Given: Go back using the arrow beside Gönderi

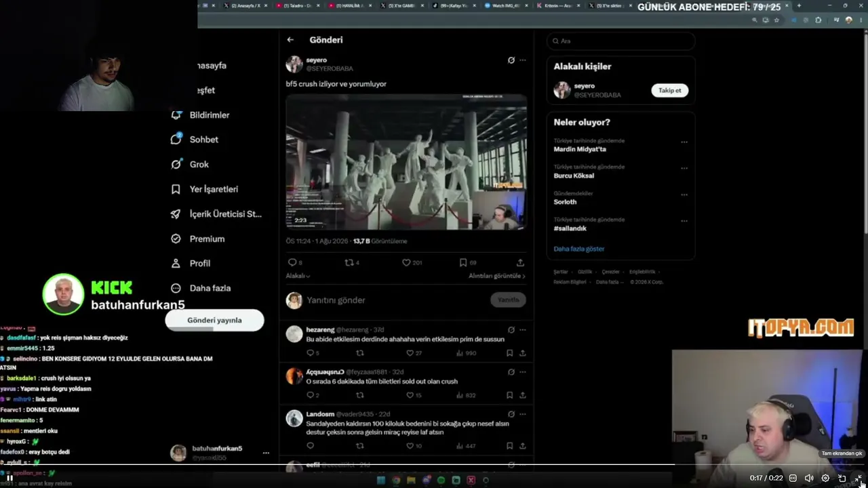Looking at the screenshot, I should pos(290,40).
